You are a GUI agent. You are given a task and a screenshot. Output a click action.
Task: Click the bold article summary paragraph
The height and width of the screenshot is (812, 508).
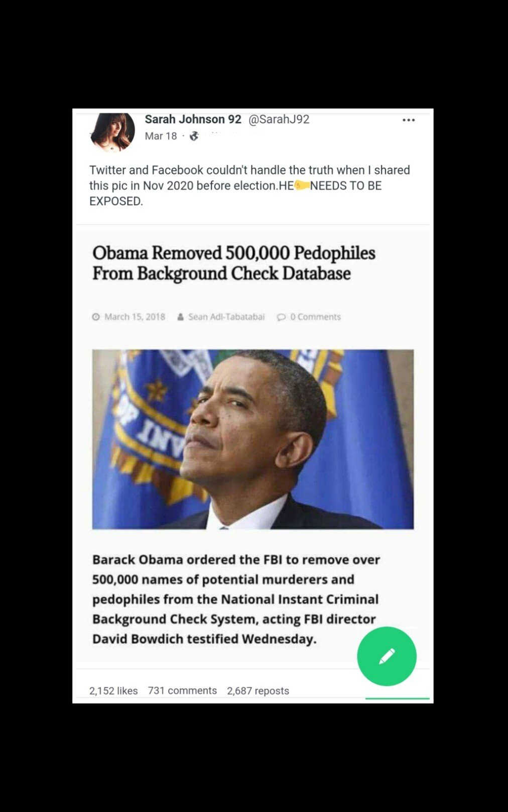(236, 599)
